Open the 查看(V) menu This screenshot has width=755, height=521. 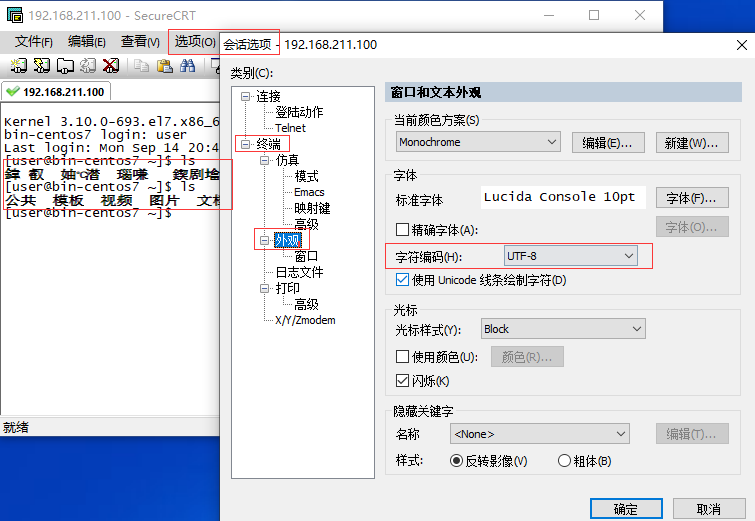[x=140, y=41]
